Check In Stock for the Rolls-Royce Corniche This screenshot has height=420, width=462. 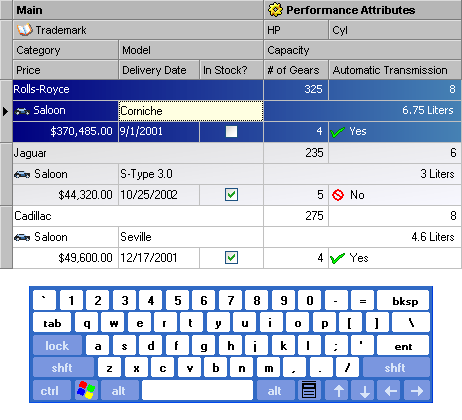(x=231, y=131)
